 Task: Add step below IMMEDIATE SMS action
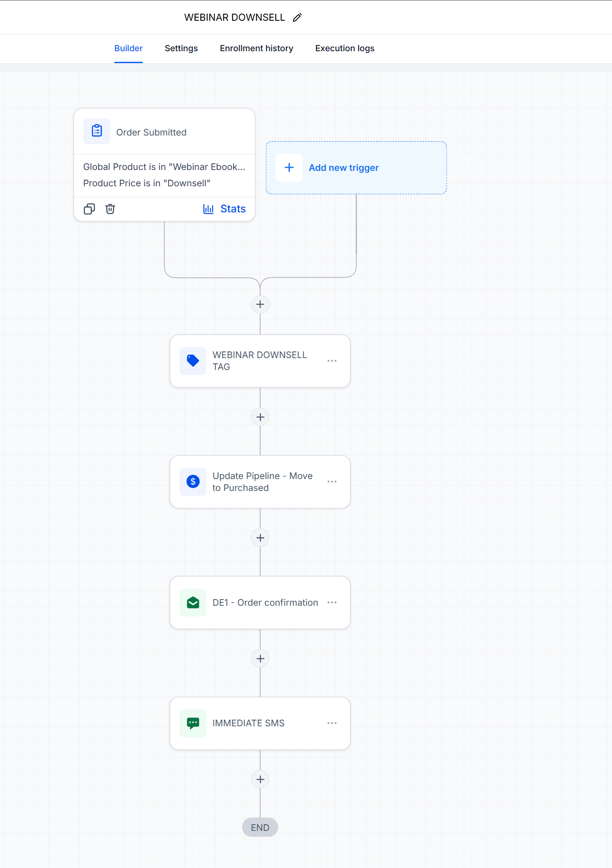click(x=260, y=779)
